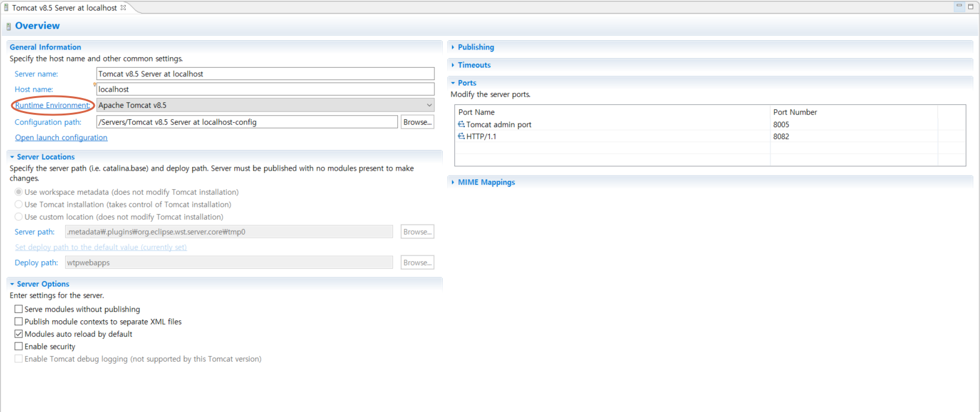Click the Server path field
This screenshot has height=412, width=980.
point(229,231)
